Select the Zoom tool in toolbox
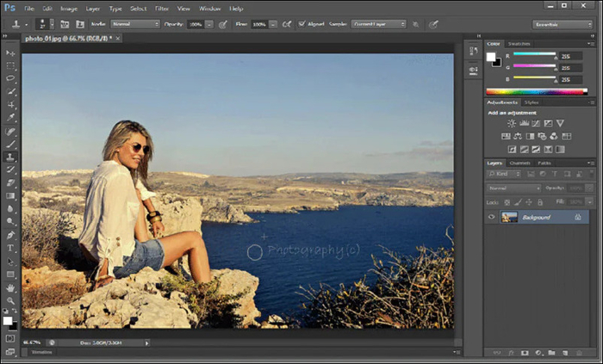 [x=10, y=300]
